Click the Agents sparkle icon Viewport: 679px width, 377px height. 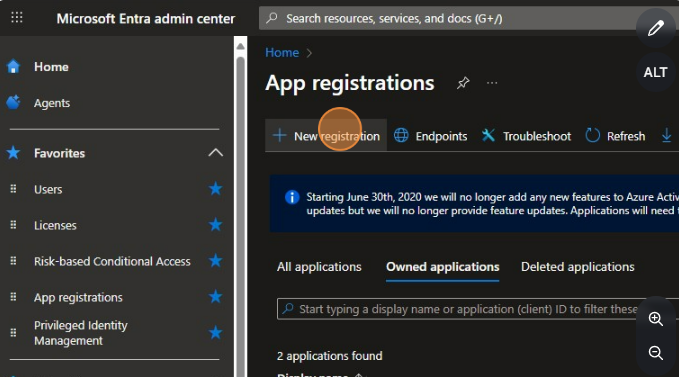point(13,102)
